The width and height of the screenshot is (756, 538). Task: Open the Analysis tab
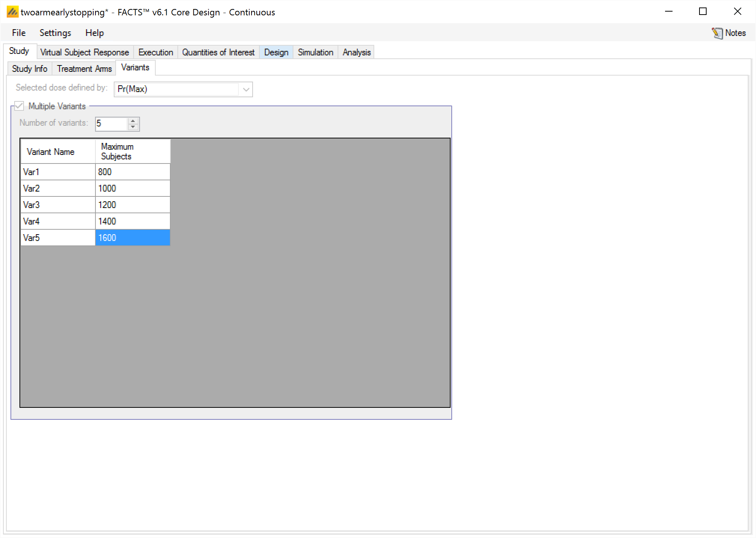click(x=357, y=52)
